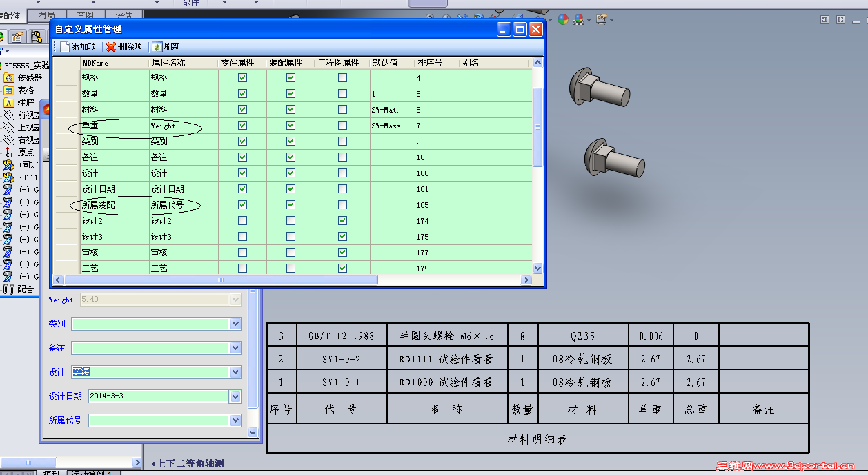Select the 传感器 sensors icon in feature tree

[x=9, y=78]
